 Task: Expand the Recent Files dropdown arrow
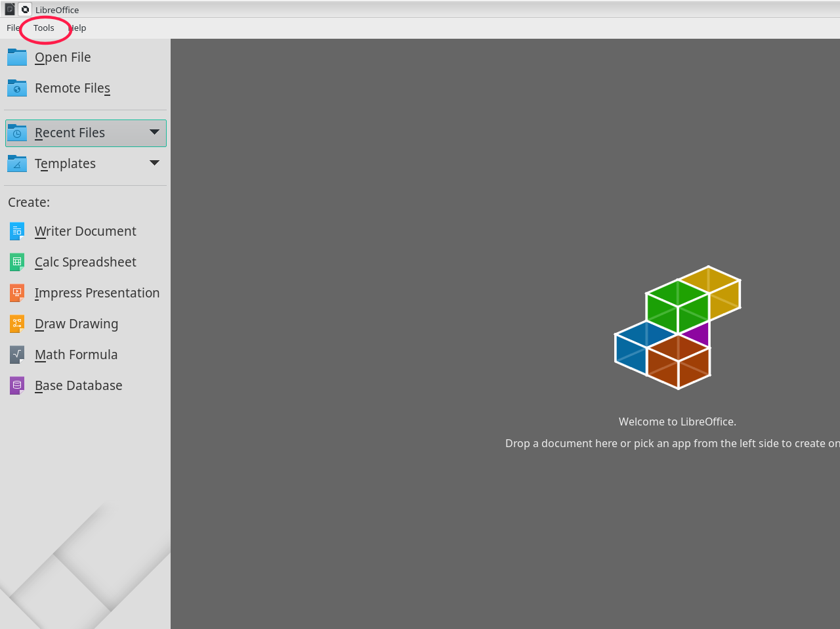pos(154,132)
